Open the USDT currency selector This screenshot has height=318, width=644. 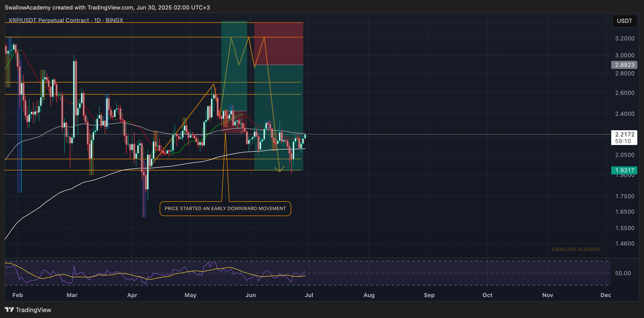point(625,21)
